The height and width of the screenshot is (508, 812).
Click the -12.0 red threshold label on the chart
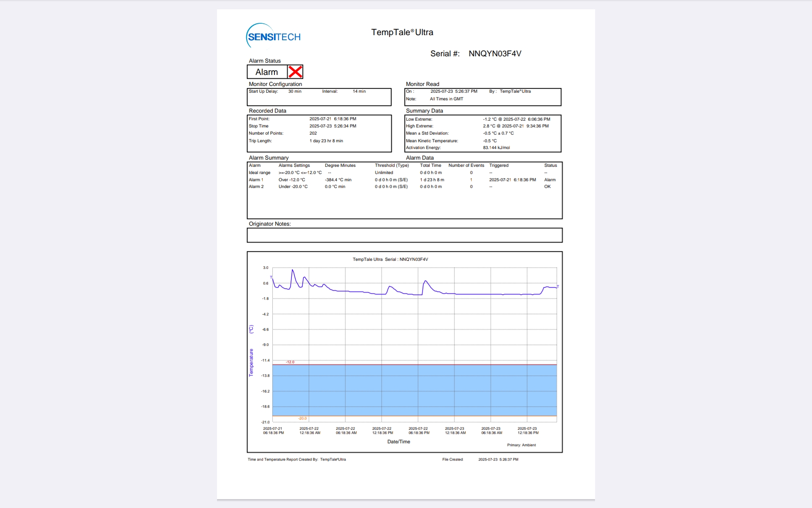tap(290, 362)
